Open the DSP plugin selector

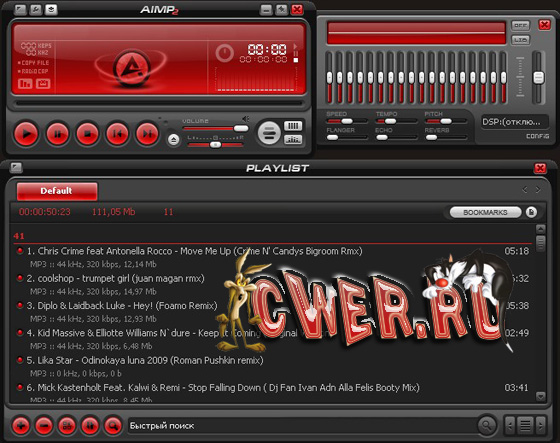[x=514, y=122]
